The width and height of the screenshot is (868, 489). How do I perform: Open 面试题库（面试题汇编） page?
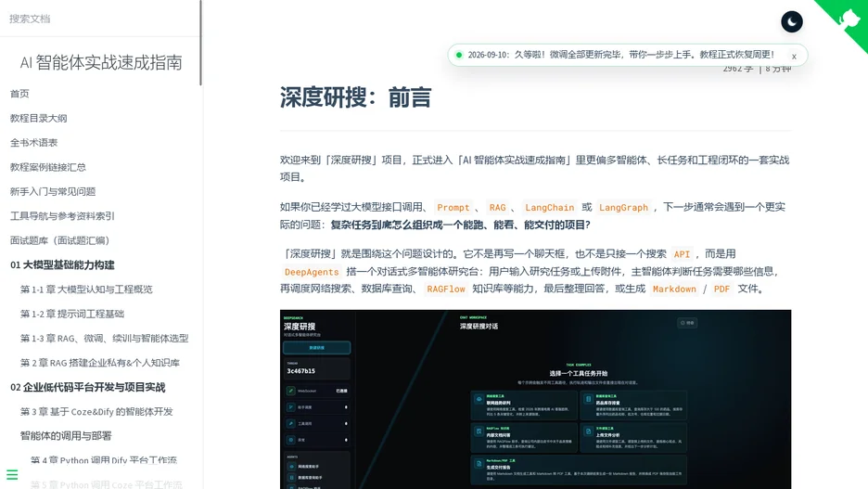pyautogui.click(x=59, y=239)
